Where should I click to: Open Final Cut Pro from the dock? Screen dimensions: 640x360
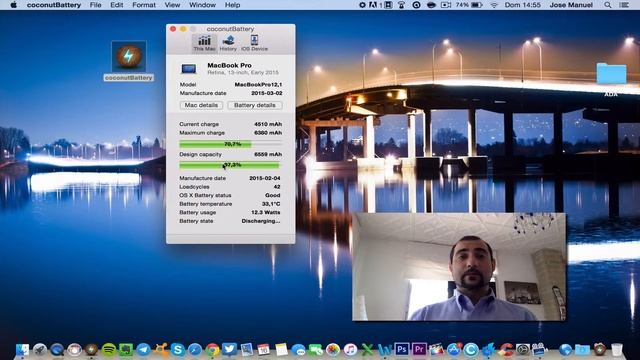point(436,349)
